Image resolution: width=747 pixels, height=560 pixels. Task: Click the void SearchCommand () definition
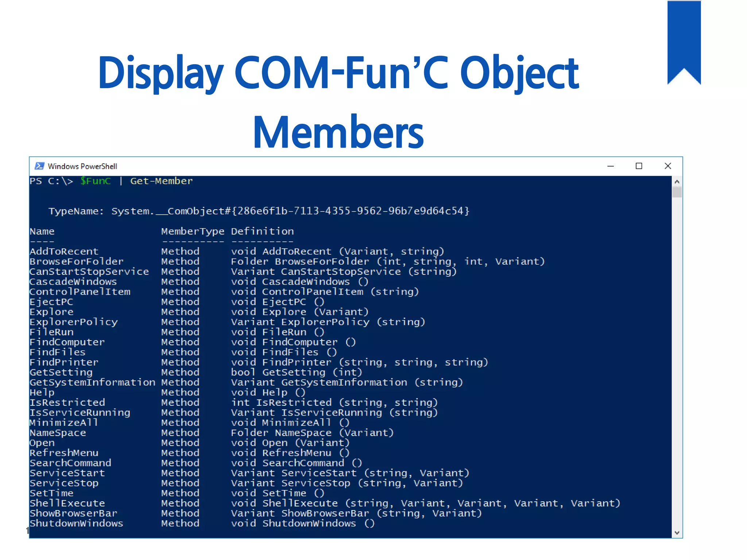pyautogui.click(x=297, y=463)
